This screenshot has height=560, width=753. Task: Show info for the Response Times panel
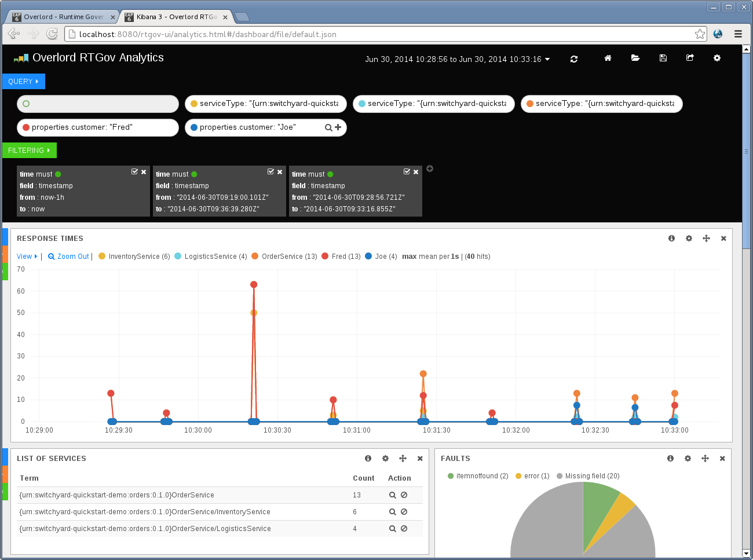pyautogui.click(x=671, y=238)
